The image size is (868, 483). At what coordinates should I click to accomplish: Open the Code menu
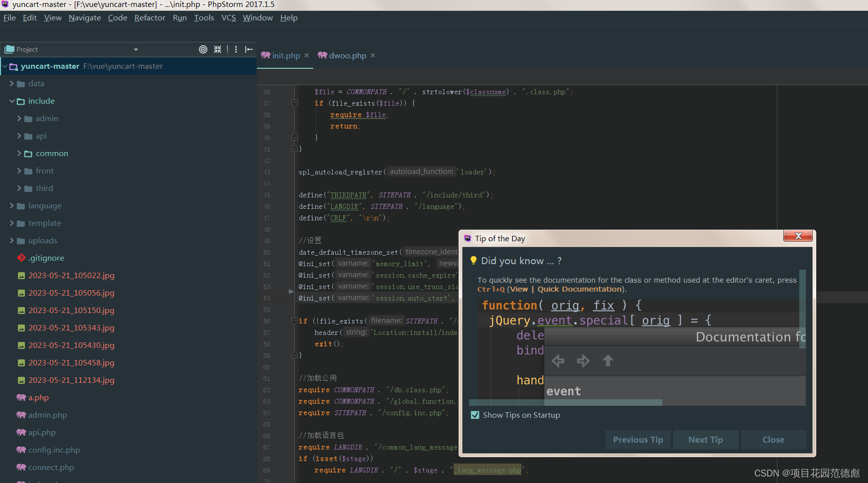pos(118,18)
